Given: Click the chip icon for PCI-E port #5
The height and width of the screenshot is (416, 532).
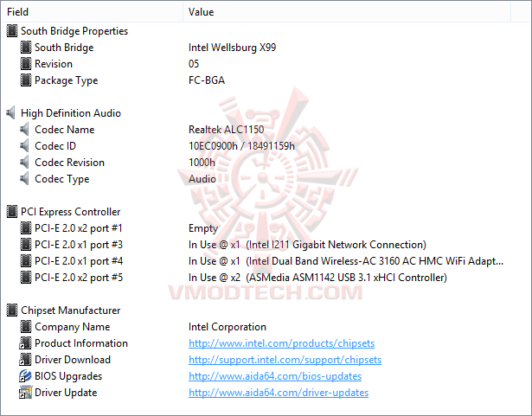Looking at the screenshot, I should click(x=26, y=278).
